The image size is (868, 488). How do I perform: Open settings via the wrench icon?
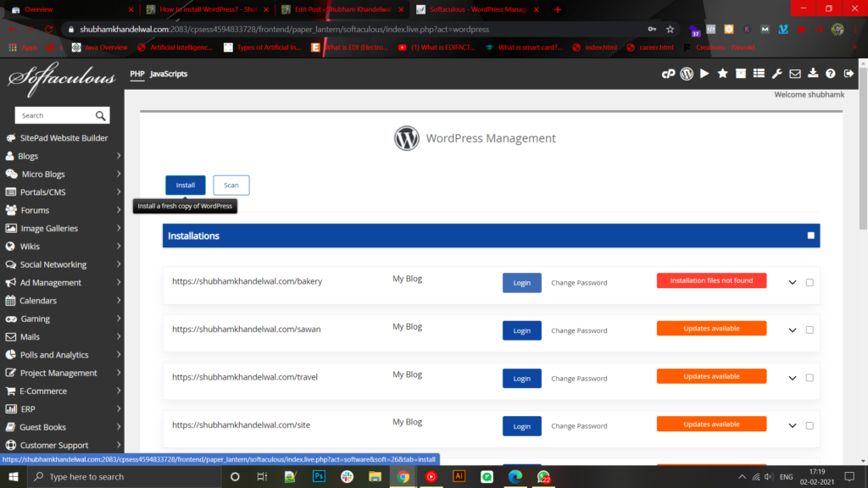776,74
